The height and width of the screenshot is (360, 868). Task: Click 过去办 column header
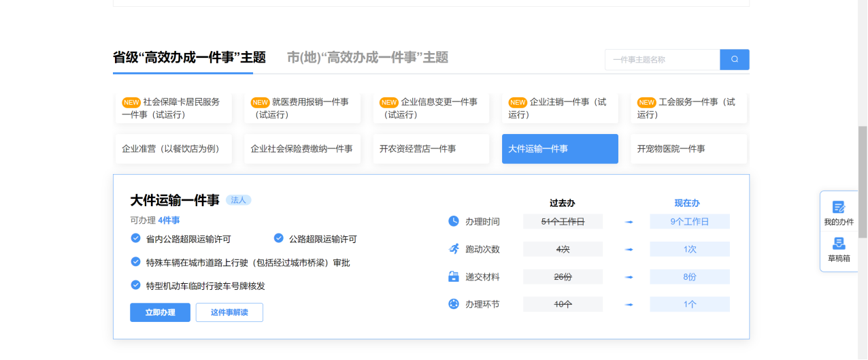click(x=563, y=203)
